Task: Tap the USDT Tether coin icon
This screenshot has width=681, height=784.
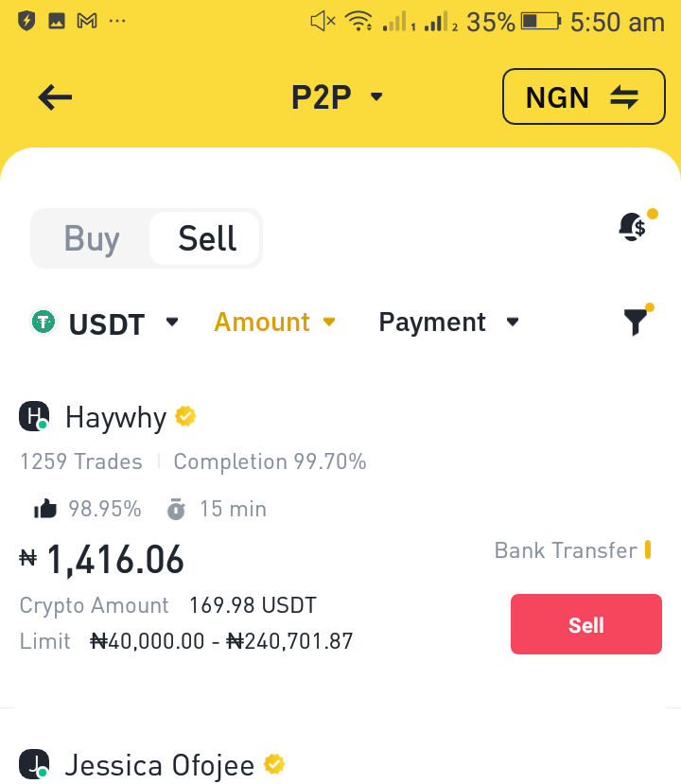Action: 44,322
